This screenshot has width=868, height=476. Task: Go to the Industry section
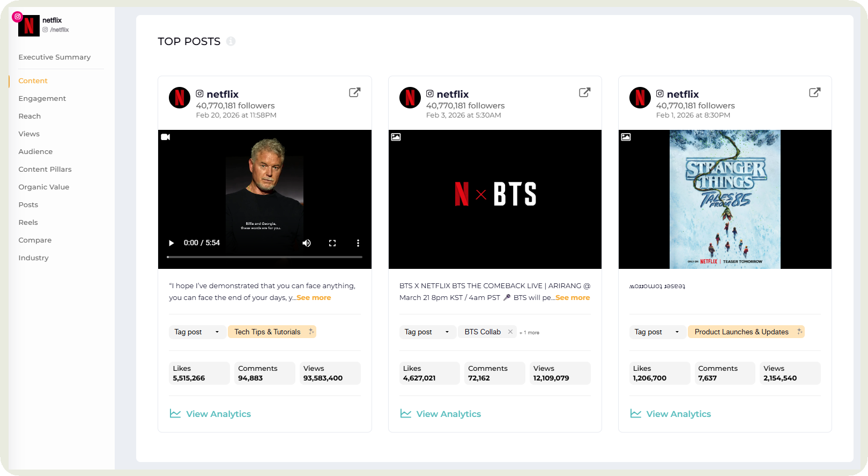click(33, 258)
